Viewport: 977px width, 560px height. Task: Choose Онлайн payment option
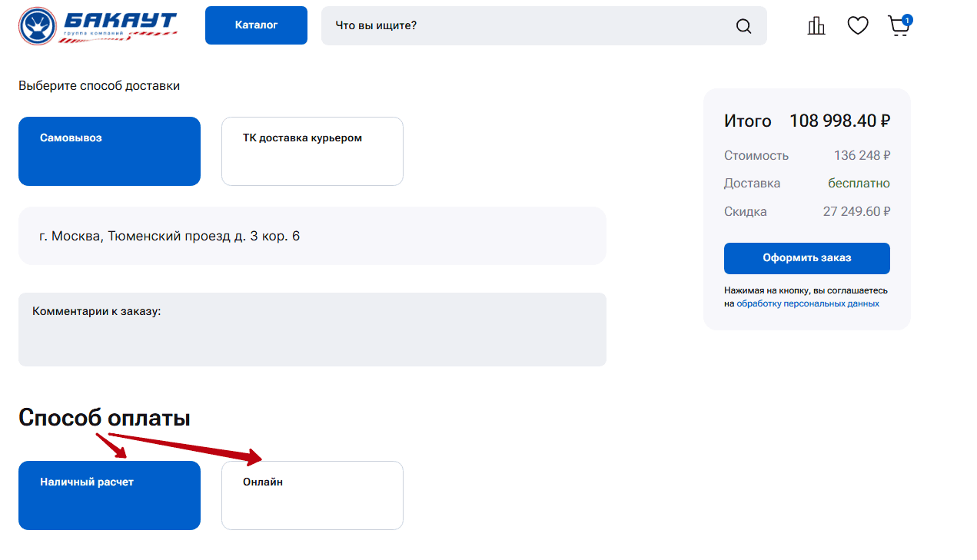click(x=312, y=495)
